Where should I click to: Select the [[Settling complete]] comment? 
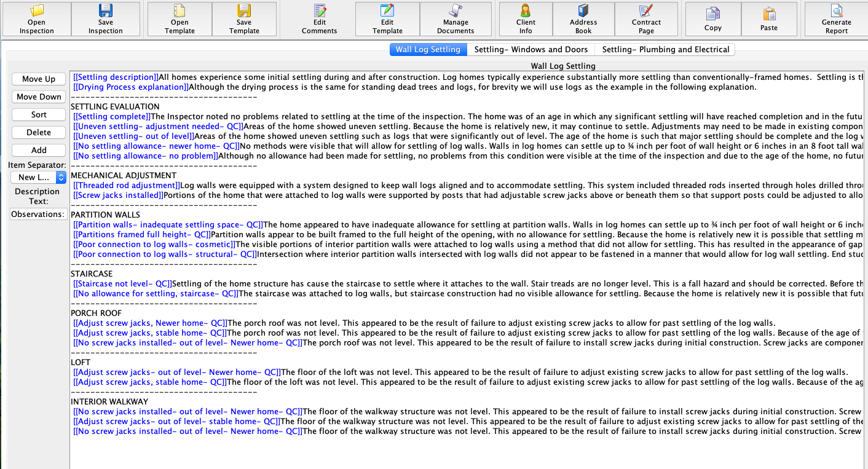pos(112,116)
